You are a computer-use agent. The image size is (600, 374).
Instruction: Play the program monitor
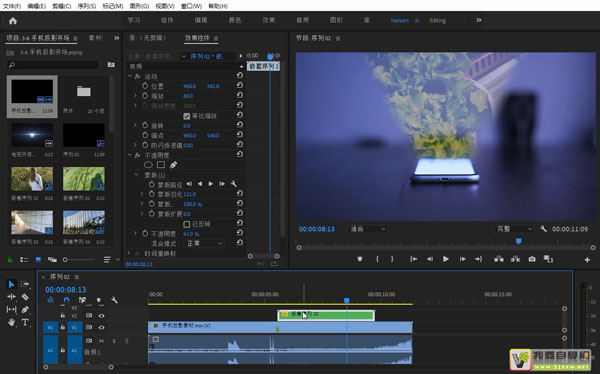click(x=446, y=259)
